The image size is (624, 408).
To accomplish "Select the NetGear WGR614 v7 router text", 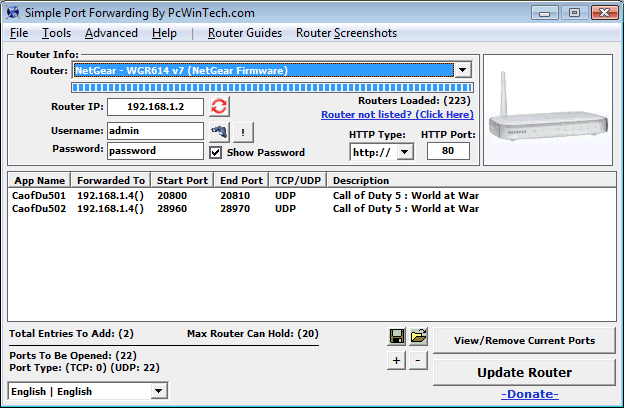I will [x=181, y=70].
